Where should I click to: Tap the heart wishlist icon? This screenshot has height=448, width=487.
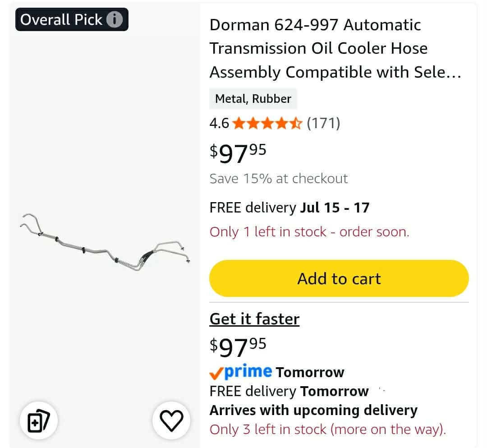(x=171, y=420)
